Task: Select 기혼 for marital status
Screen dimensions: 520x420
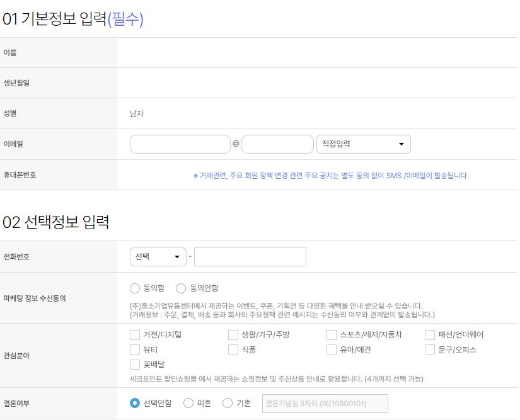Action: pyautogui.click(x=227, y=403)
